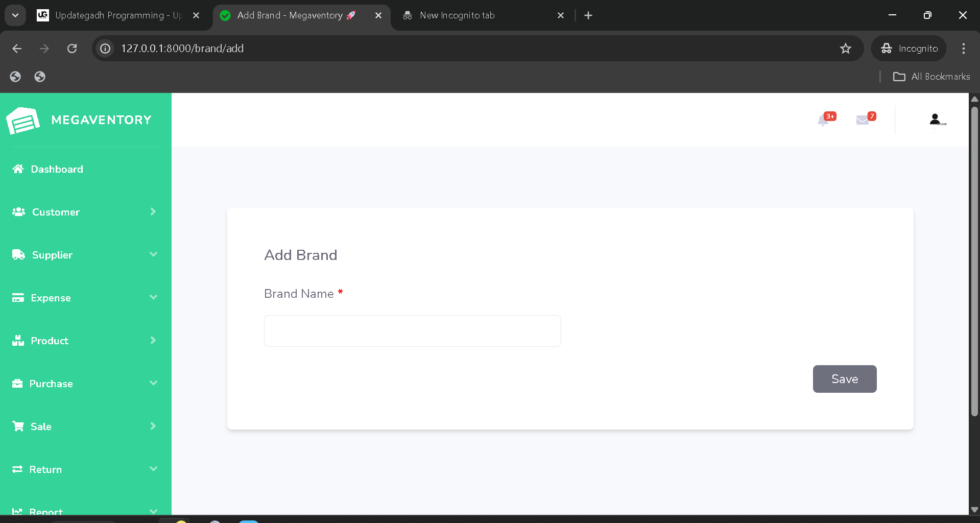Open All Bookmarks folder
Screen dimensions: 980x523
[931, 77]
